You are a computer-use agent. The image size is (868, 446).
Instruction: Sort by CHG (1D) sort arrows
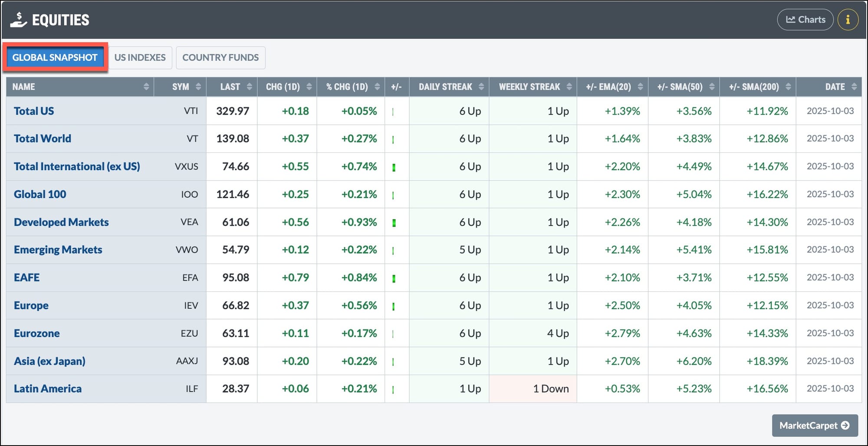click(x=309, y=87)
